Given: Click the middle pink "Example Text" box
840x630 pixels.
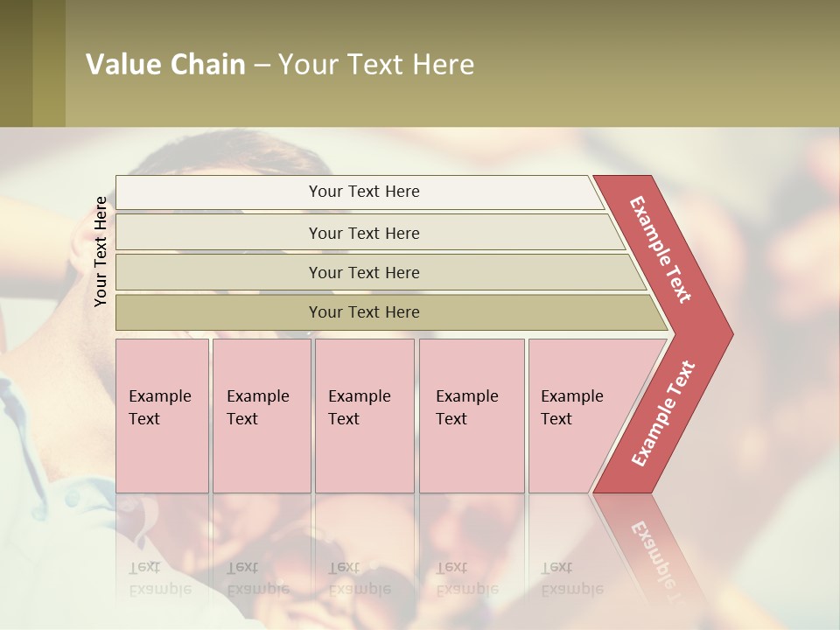Looking at the screenshot, I should tap(364, 416).
